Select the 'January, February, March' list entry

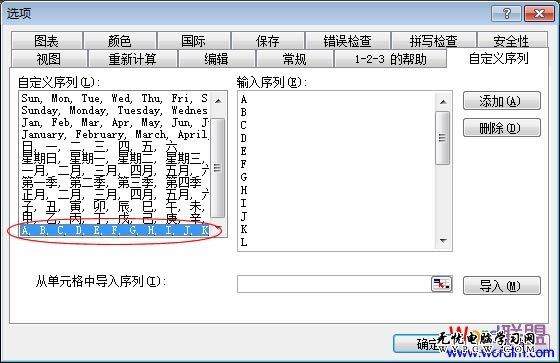tap(115, 134)
